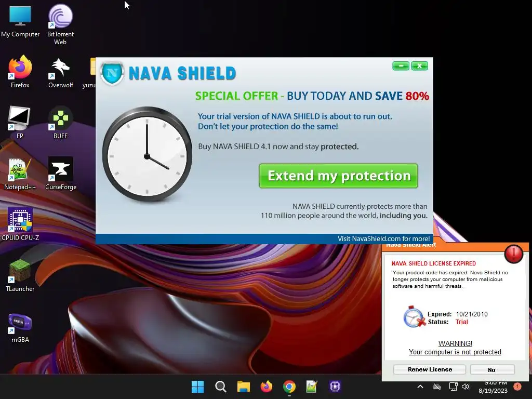Screen dimensions: 532x399
Task: Select the CurseForge desktop shortcut
Action: click(x=61, y=174)
